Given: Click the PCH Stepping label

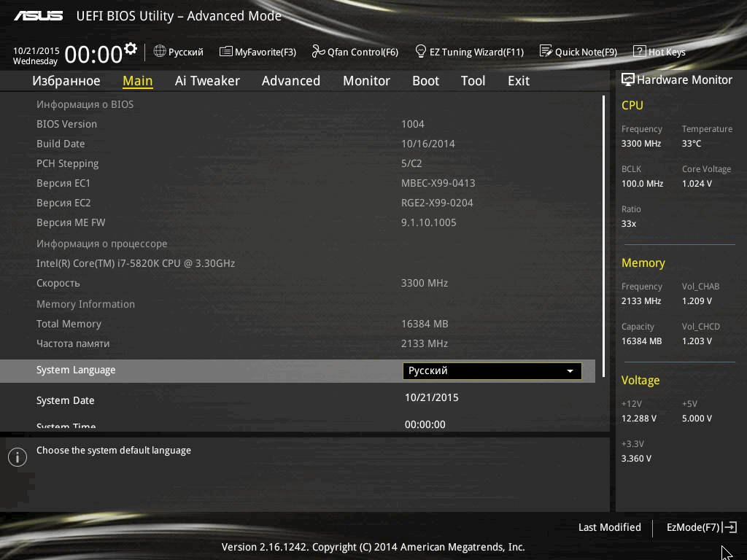Looking at the screenshot, I should 68,164.
